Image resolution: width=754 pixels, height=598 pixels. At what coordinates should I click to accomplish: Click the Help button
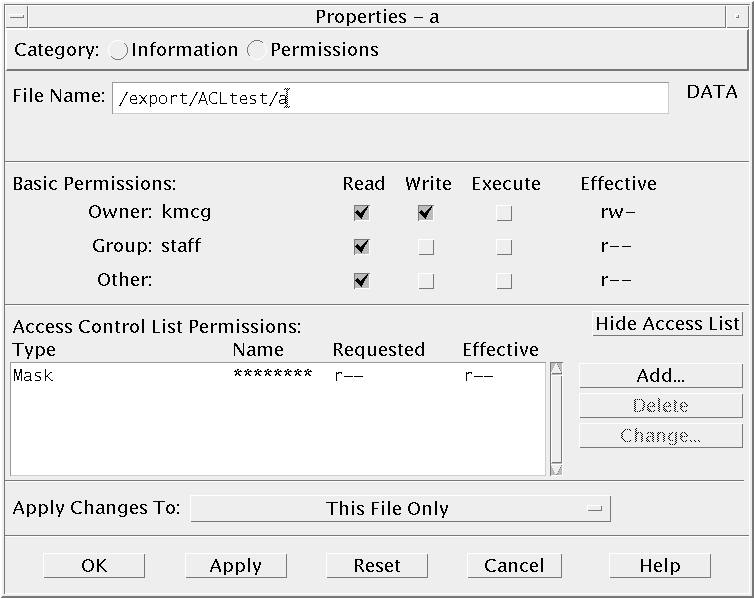click(x=660, y=566)
